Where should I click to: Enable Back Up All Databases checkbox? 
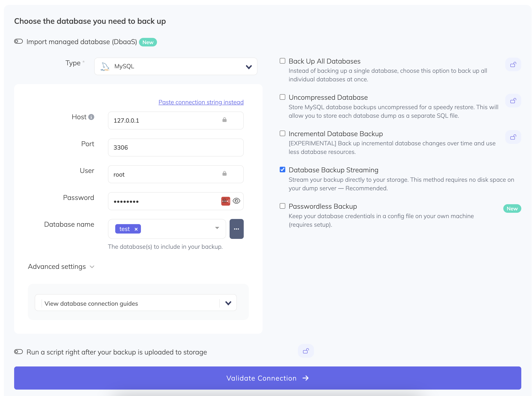(282, 61)
